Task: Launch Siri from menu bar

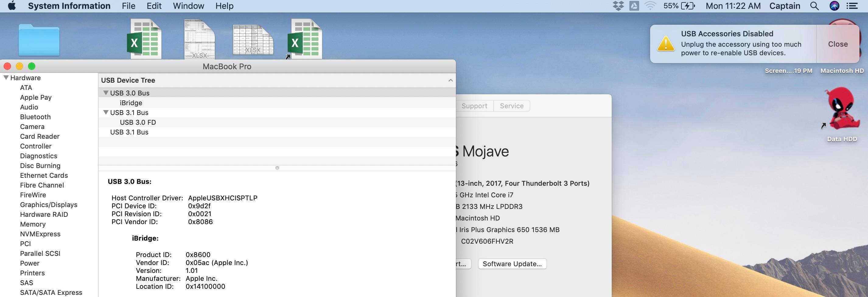Action: click(834, 6)
